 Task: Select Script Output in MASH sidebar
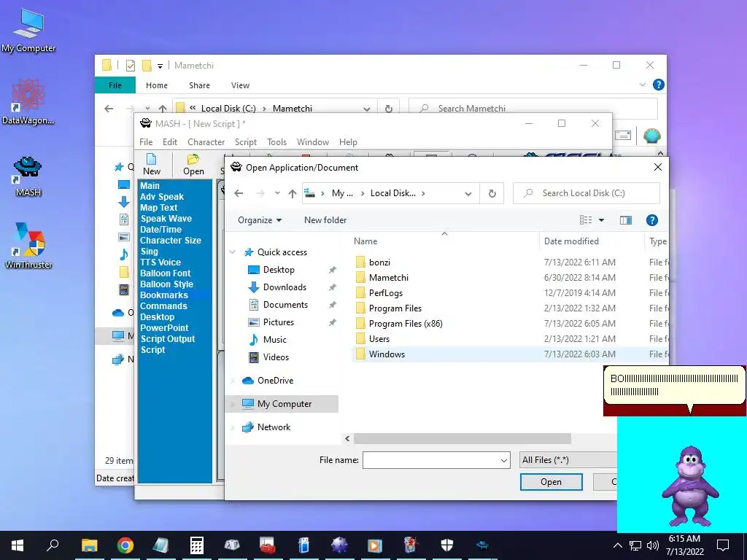pos(168,339)
